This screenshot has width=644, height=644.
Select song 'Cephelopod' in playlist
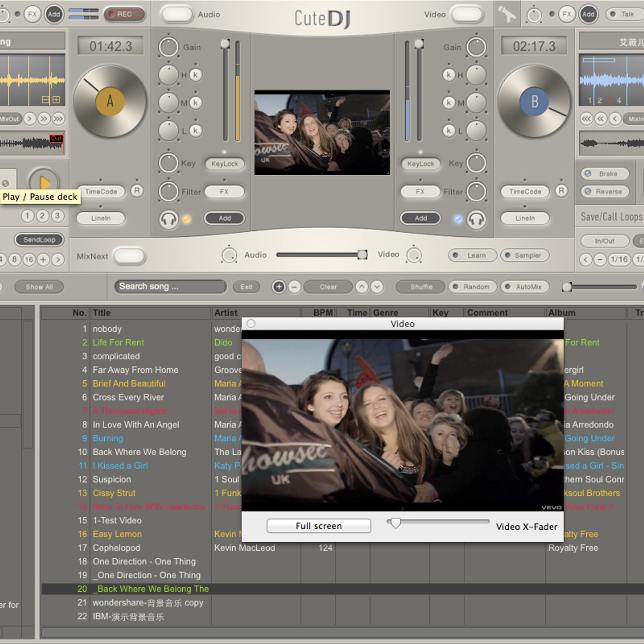(116, 548)
